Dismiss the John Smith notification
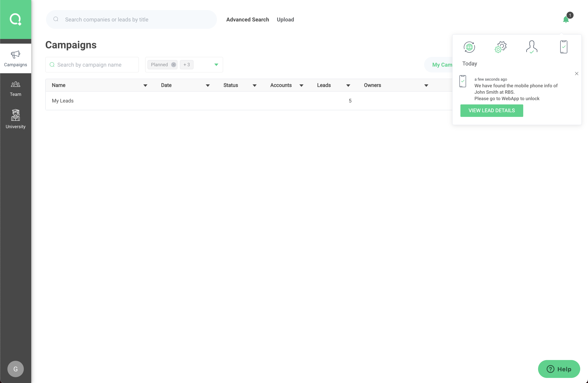 (577, 74)
